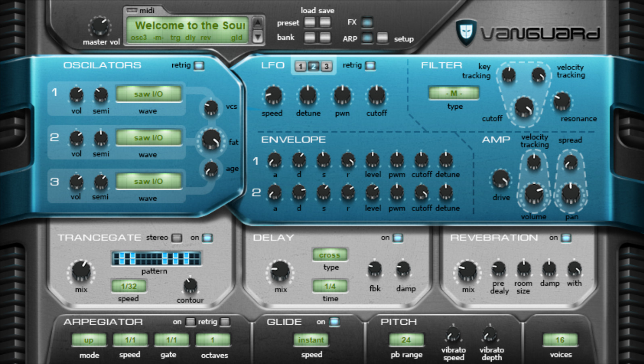Toggle trancegate stereo switch
This screenshot has height=364, width=644.
pos(177,238)
